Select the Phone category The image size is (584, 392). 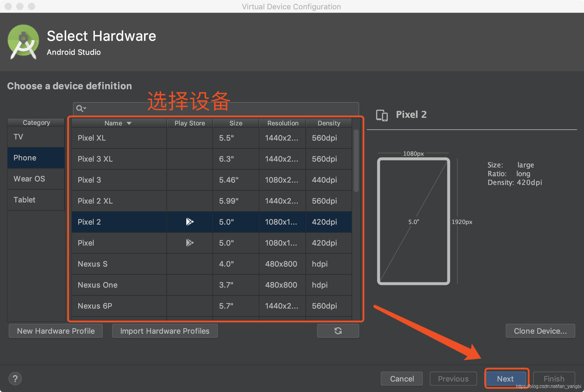[x=36, y=158]
